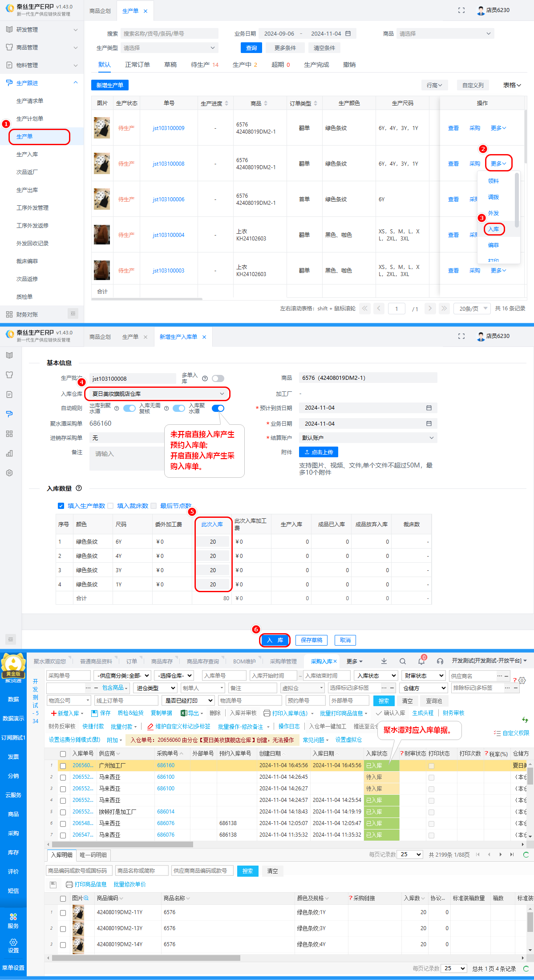This screenshot has height=980, width=534.
Task: Select 入库 in the 更多 dropdown menu
Action: coord(494,229)
